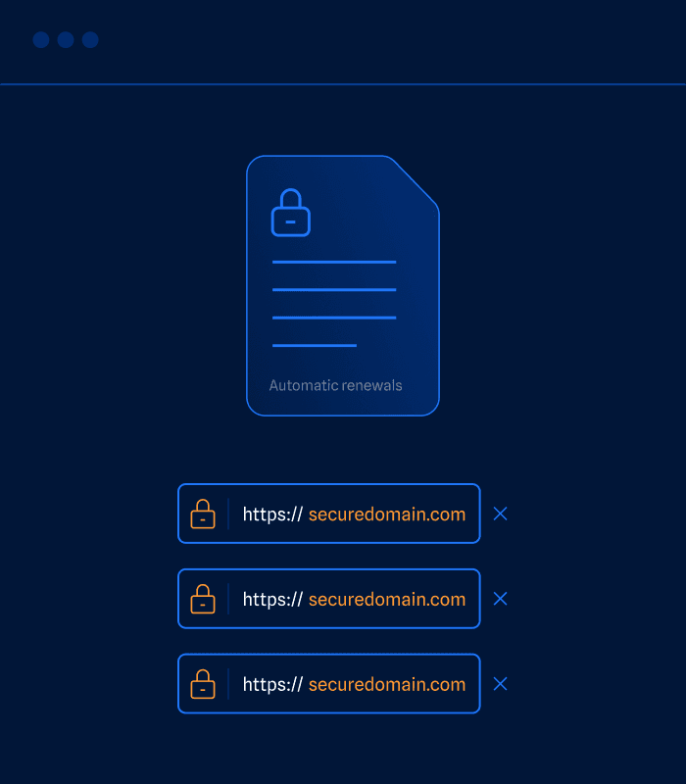Click the https:// prefix in the middle field
The image size is (686, 784).
tap(272, 600)
